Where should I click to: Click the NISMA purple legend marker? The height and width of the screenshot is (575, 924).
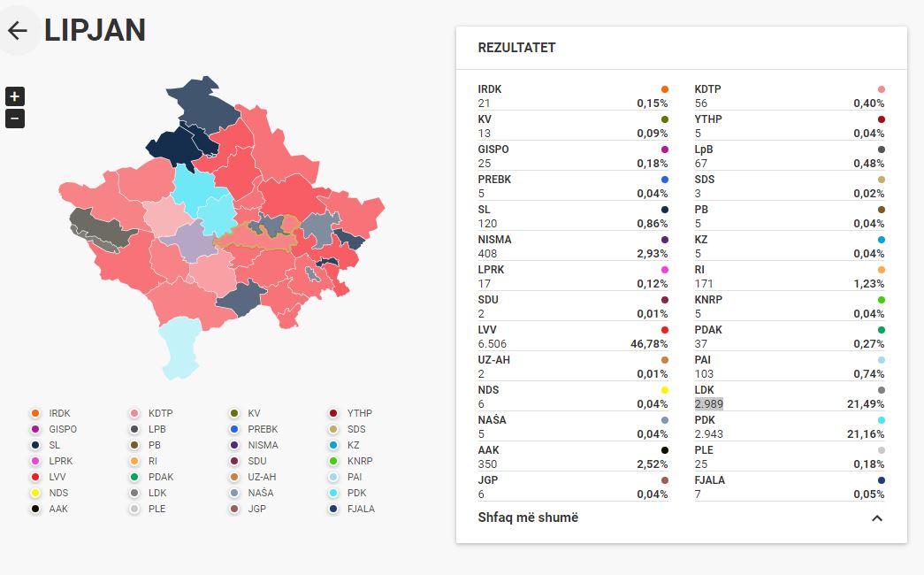234,445
